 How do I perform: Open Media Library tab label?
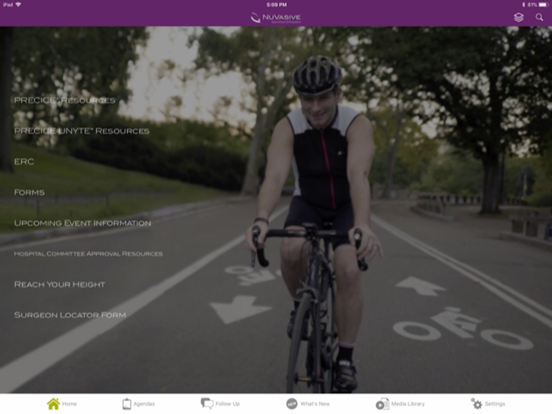[408, 404]
